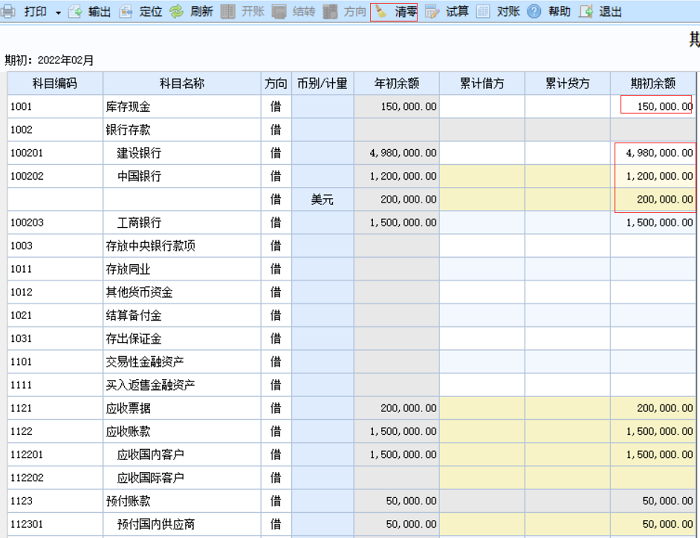Click account code 100201
This screenshot has width=700, height=538.
click(x=55, y=153)
